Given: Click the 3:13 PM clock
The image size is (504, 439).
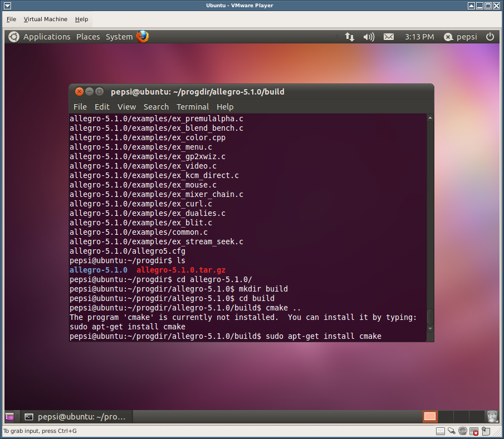Looking at the screenshot, I should click(x=419, y=37).
